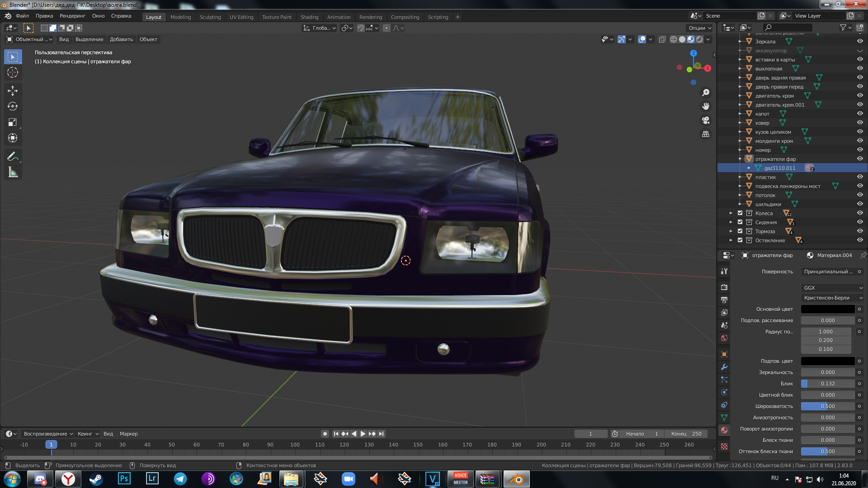Activate the Select Box tool
The width and height of the screenshot is (868, 488).
click(x=13, y=57)
